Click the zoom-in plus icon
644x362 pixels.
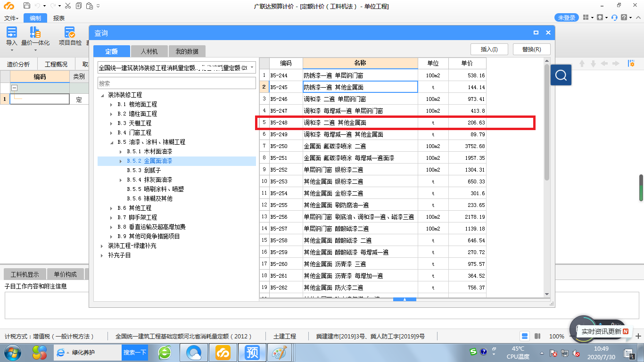pos(639,336)
